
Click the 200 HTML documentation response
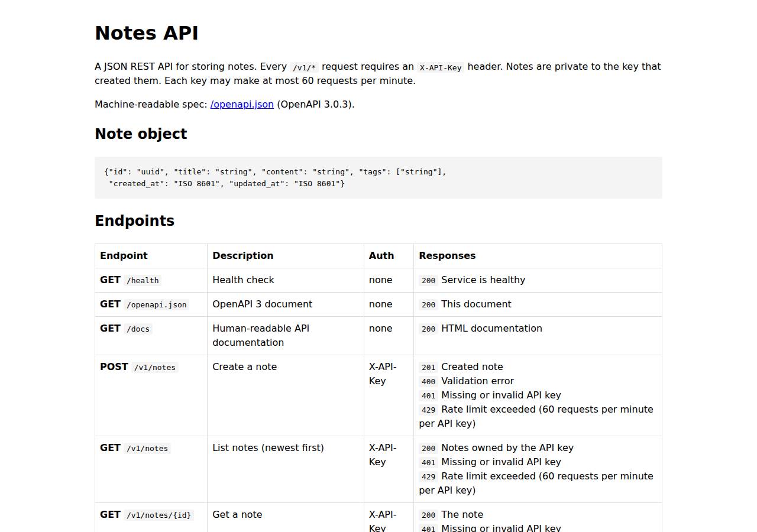[480, 328]
